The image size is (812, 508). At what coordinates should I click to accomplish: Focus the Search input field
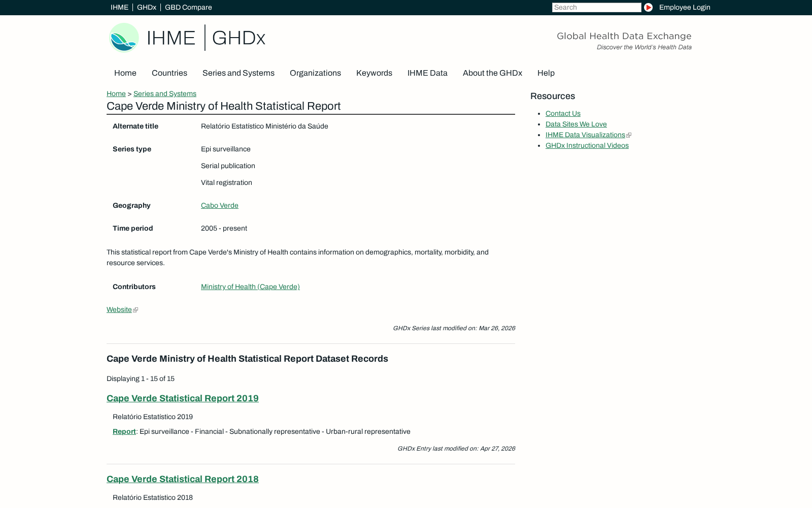tap(597, 8)
